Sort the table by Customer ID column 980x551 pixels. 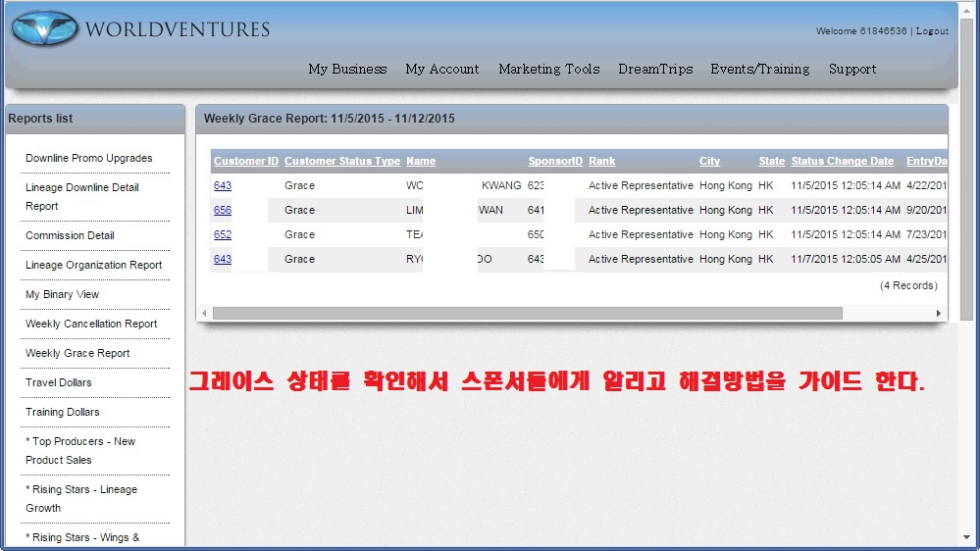coord(246,161)
